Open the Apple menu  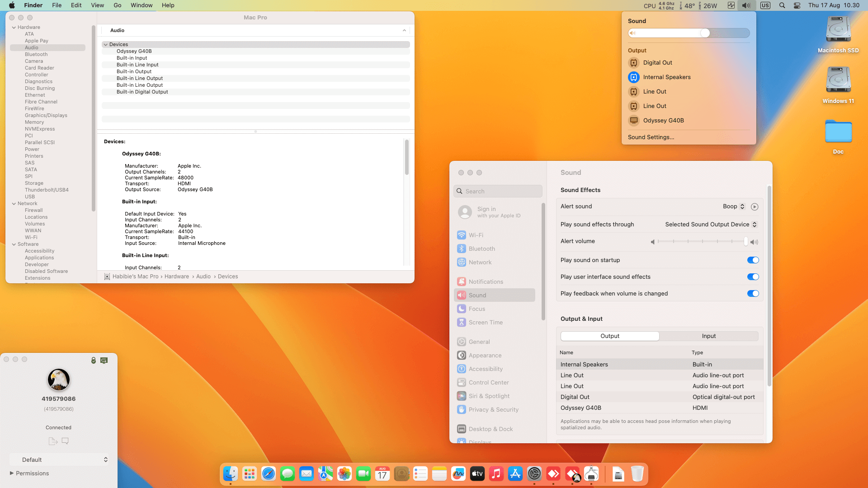click(x=12, y=5)
